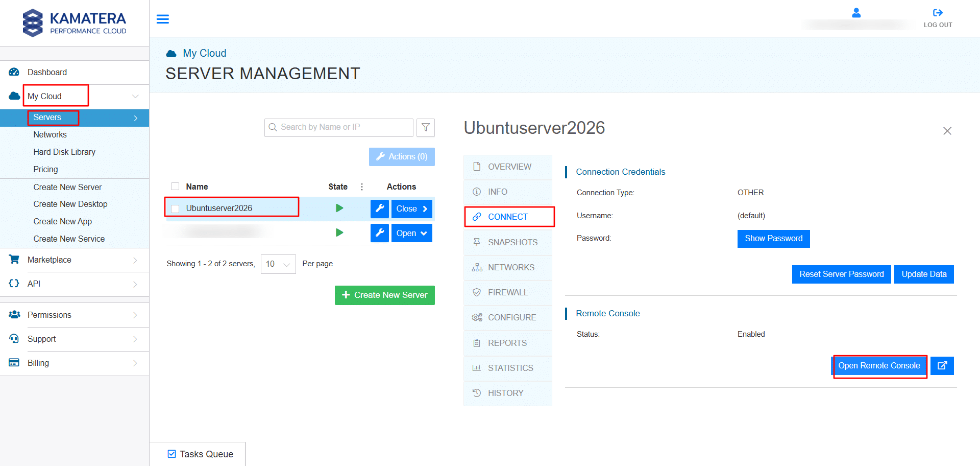This screenshot has width=980, height=466.
Task: Open Pricing in the sidebar
Action: tap(45, 170)
